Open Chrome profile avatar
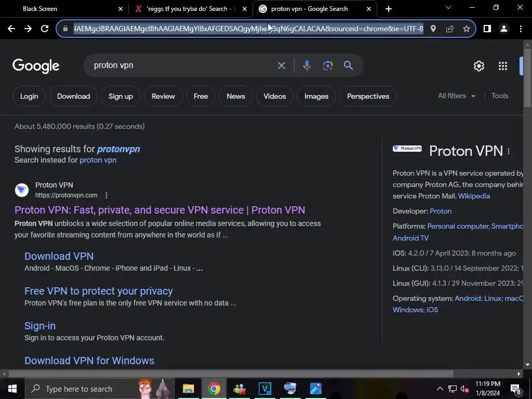 504,29
